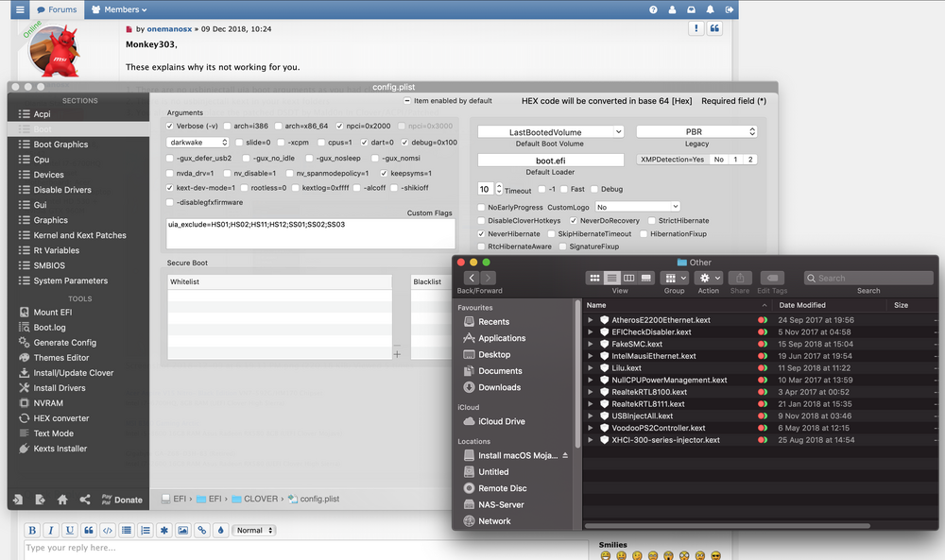Enable the NeverHibernate checkbox
Image resolution: width=945 pixels, height=560 pixels.
(482, 233)
